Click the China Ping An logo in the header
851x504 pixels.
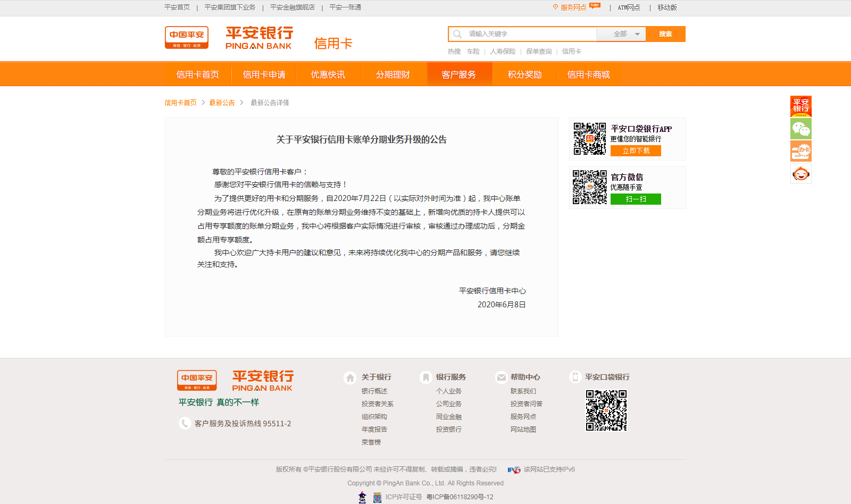(x=186, y=38)
